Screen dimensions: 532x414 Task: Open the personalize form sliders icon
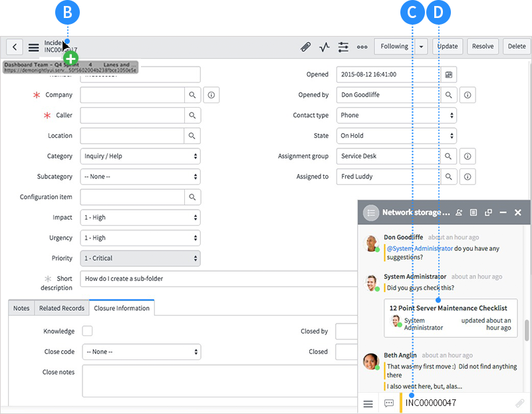(343, 47)
